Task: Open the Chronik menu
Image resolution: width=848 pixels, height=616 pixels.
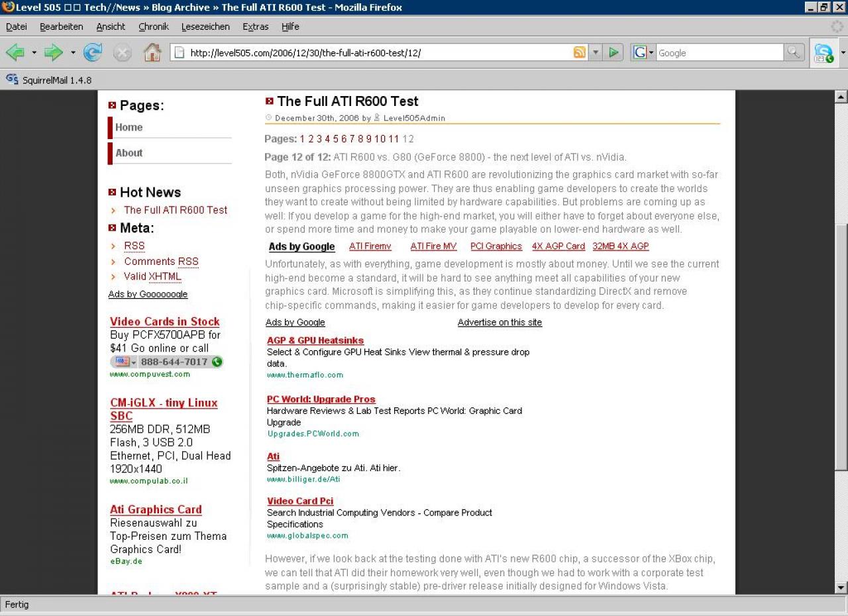Action: pos(154,26)
